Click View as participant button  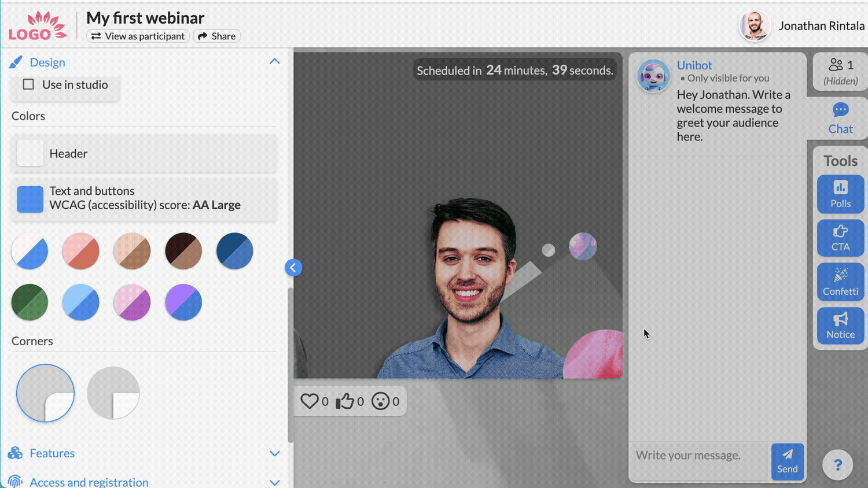tap(138, 36)
